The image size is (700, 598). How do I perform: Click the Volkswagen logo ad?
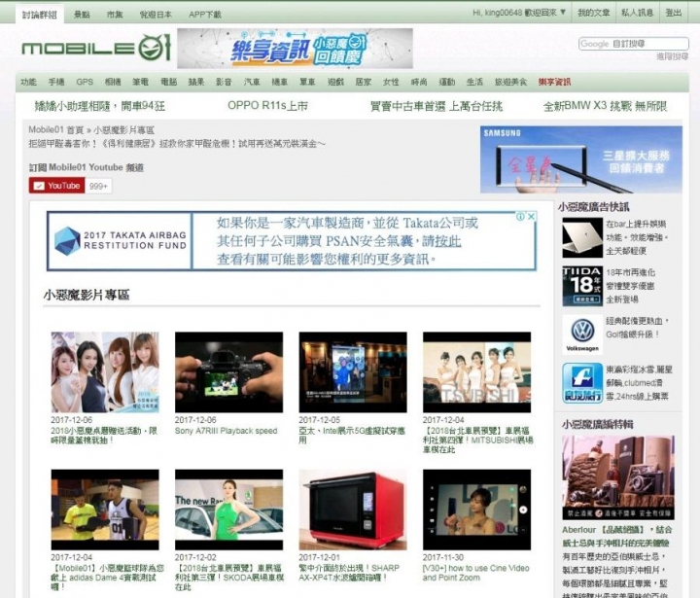point(582,334)
